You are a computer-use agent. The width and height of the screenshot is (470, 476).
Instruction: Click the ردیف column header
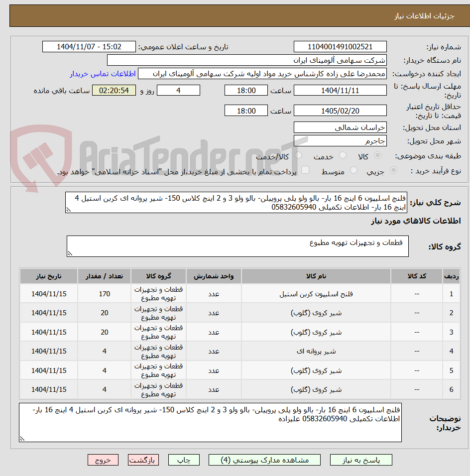(x=452, y=276)
